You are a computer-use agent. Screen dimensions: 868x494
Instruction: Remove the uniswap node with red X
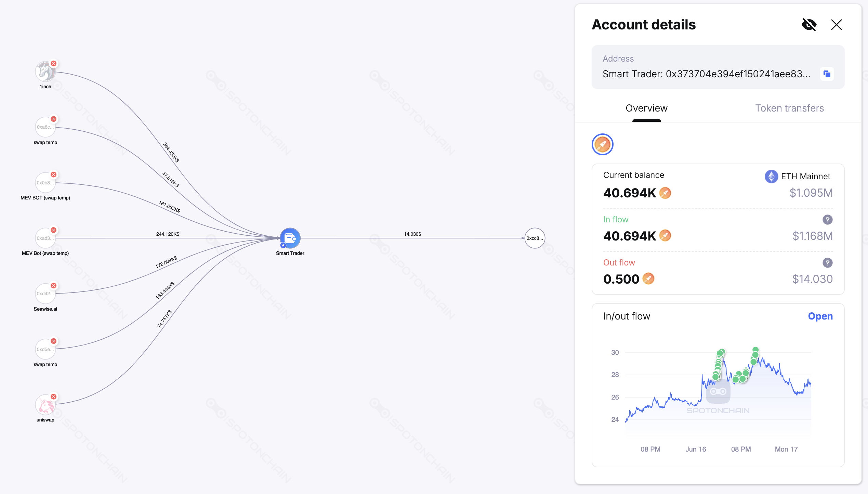point(54,396)
